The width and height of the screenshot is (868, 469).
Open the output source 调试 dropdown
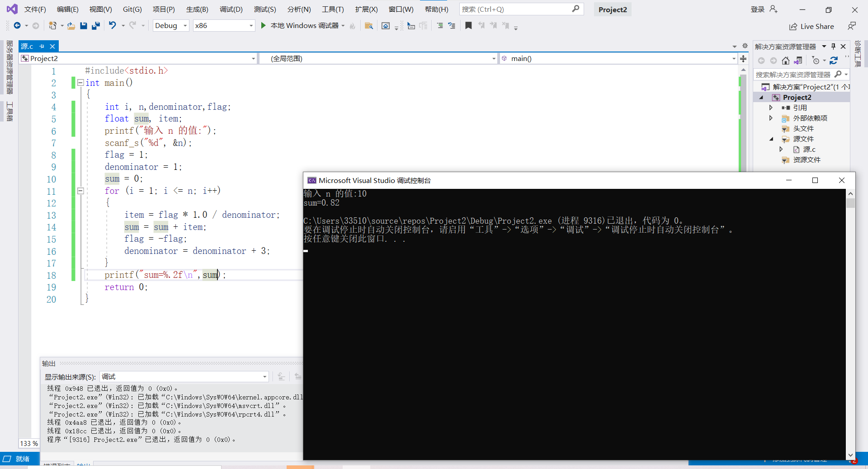184,377
